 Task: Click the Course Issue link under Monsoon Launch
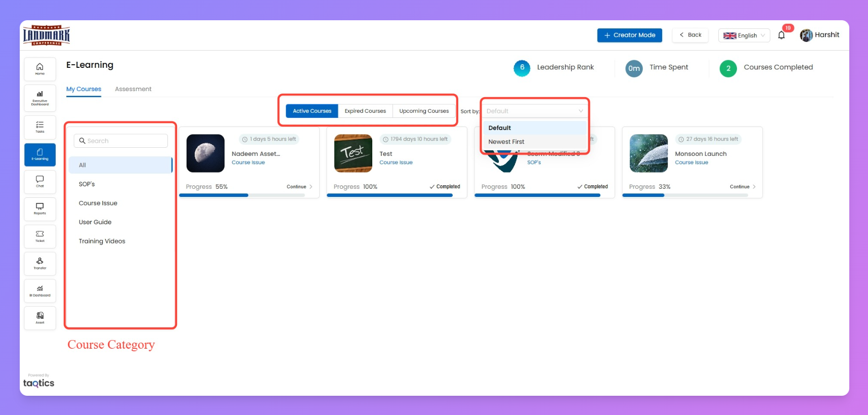click(x=691, y=162)
